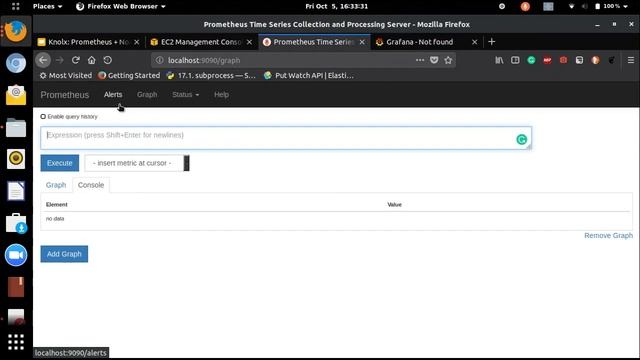Click the browser forward arrow
The image size is (640, 360).
(x=60, y=60)
